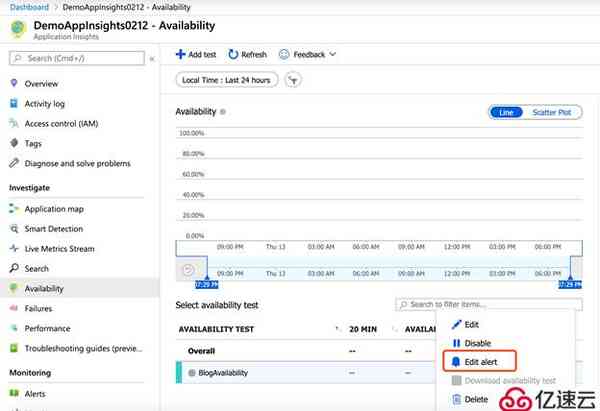
Task: Click the Feedback button label
Action: pyautogui.click(x=309, y=55)
